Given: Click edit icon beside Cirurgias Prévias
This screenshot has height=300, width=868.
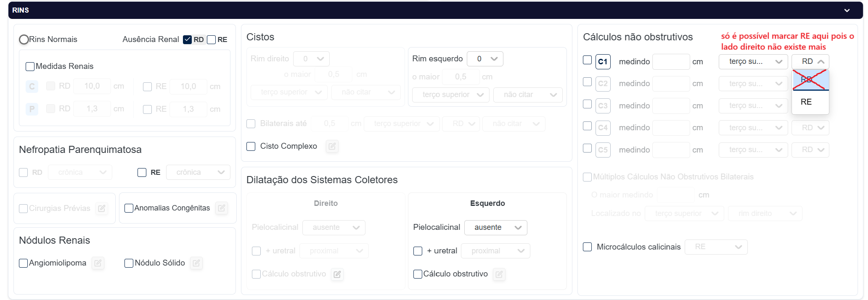Looking at the screenshot, I should tap(102, 208).
